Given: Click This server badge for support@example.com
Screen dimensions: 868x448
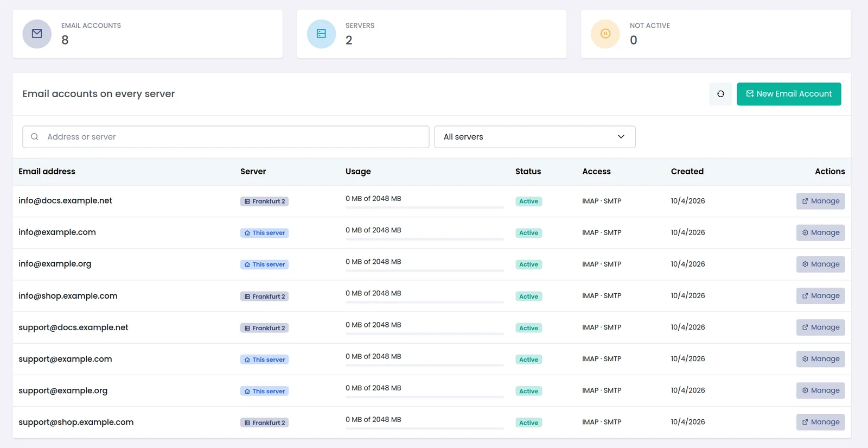Looking at the screenshot, I should [264, 359].
